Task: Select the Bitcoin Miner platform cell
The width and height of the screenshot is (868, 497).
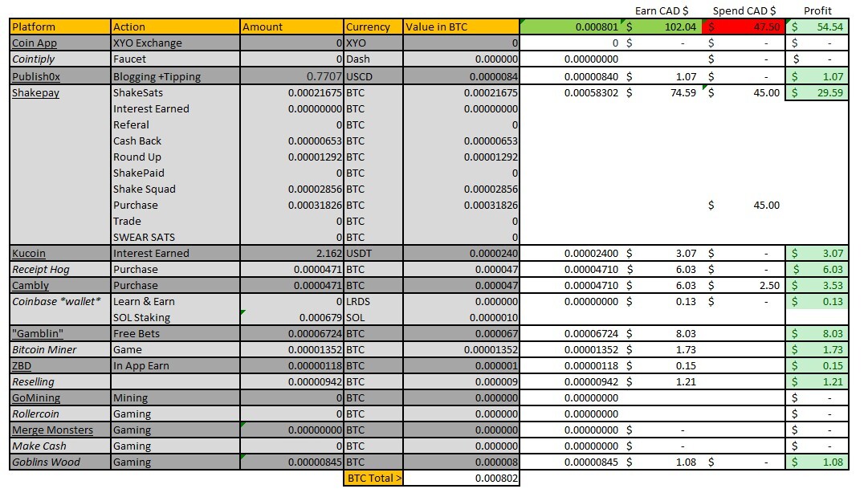Action: tap(60, 350)
